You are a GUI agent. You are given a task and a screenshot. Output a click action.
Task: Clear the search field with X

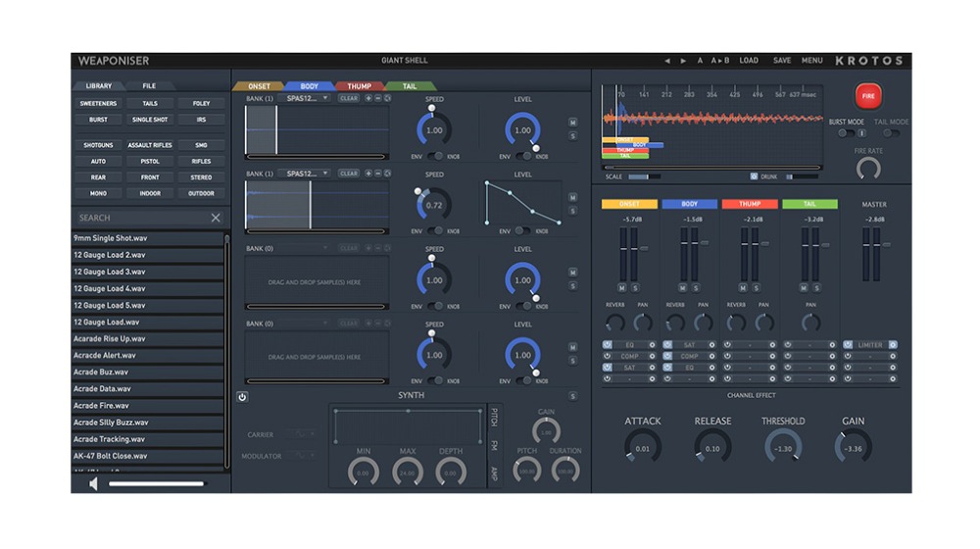pos(216,218)
